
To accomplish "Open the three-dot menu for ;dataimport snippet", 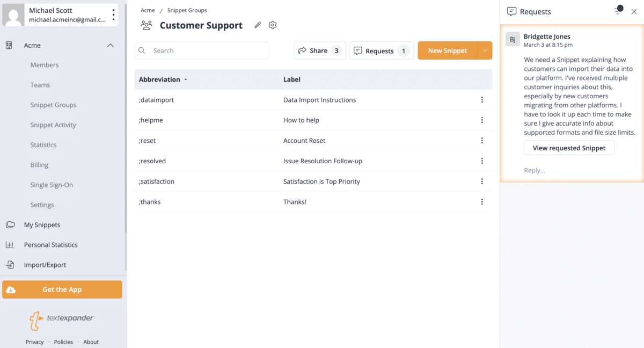I will pyautogui.click(x=482, y=100).
